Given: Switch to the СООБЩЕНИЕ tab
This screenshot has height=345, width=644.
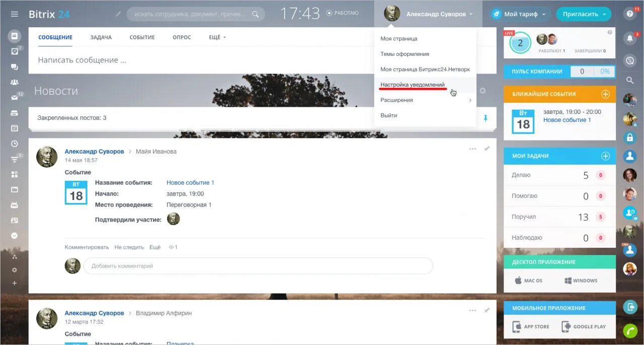Looking at the screenshot, I should pyautogui.click(x=55, y=37).
